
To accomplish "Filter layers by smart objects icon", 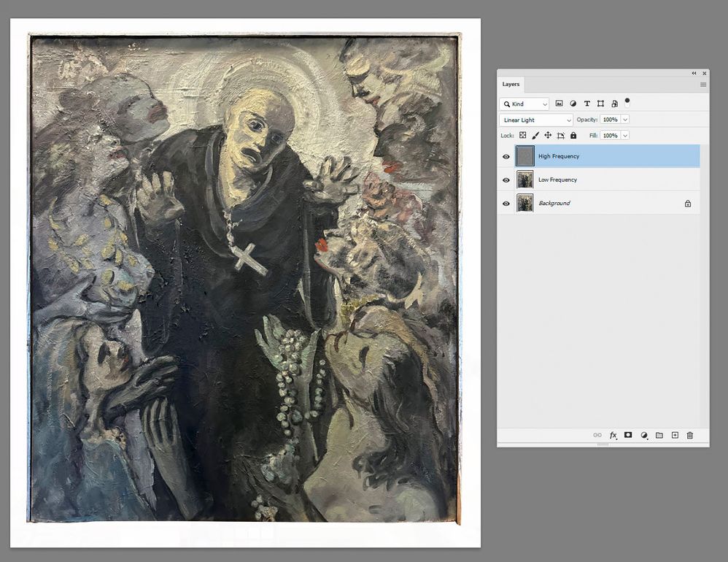I will (614, 104).
